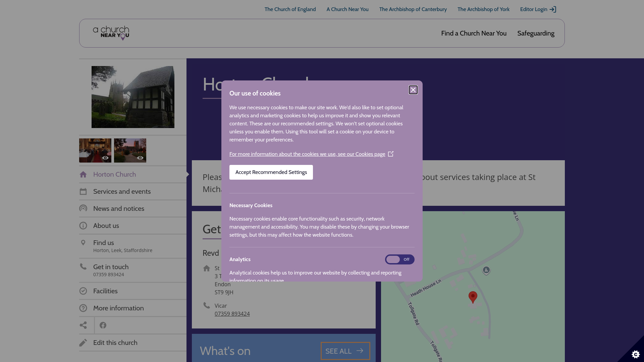Click the A Church Near You logo
This screenshot has height=362, width=644.
pyautogui.click(x=111, y=33)
